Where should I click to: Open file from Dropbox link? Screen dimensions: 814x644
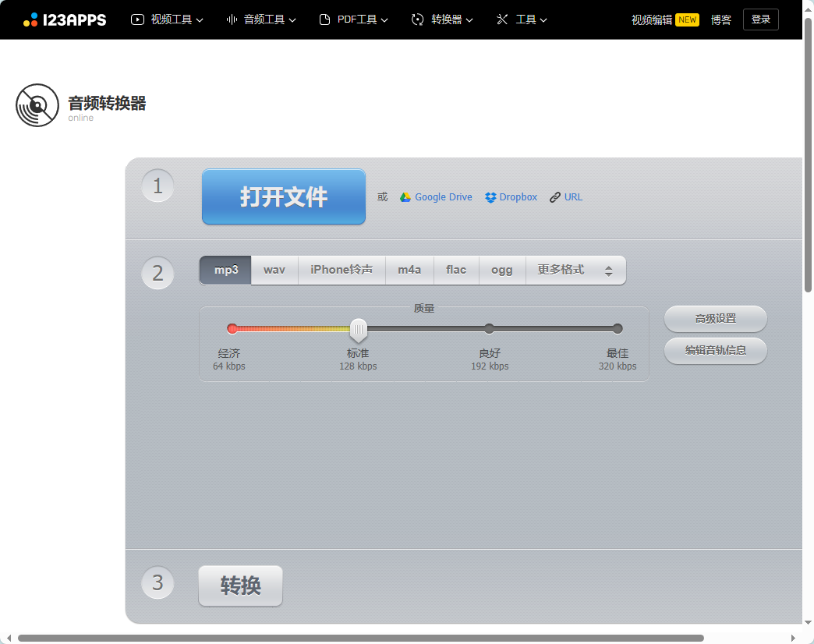click(518, 197)
